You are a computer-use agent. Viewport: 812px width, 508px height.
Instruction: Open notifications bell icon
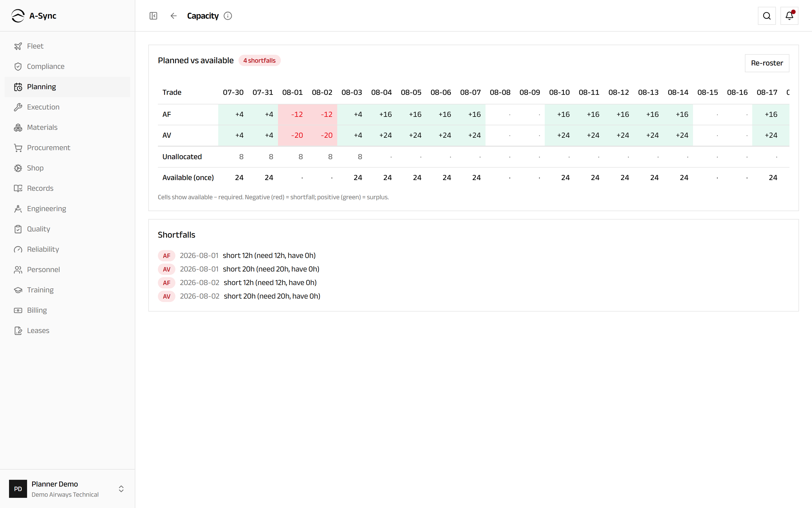pos(789,16)
